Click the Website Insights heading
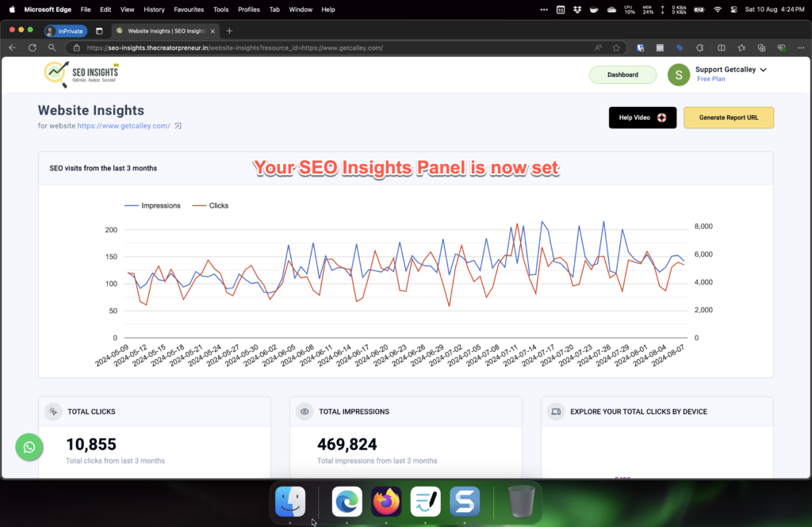 (90, 110)
